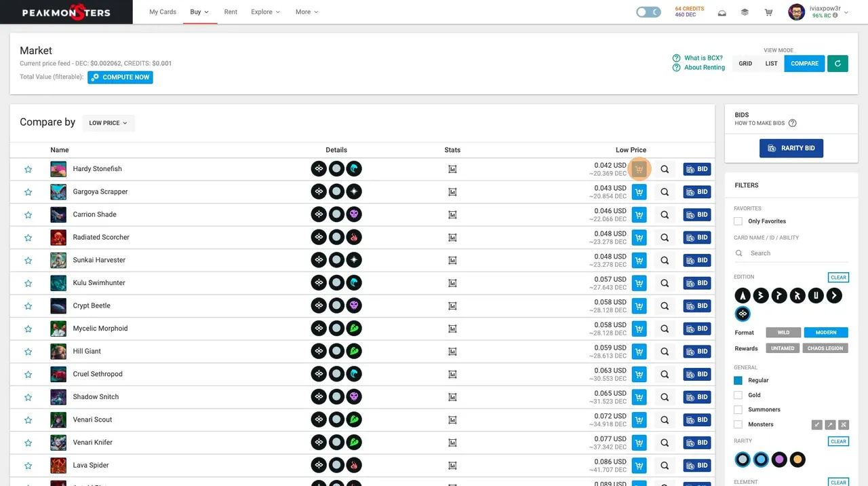
Task: Enable the Gold checkbox
Action: (738, 395)
